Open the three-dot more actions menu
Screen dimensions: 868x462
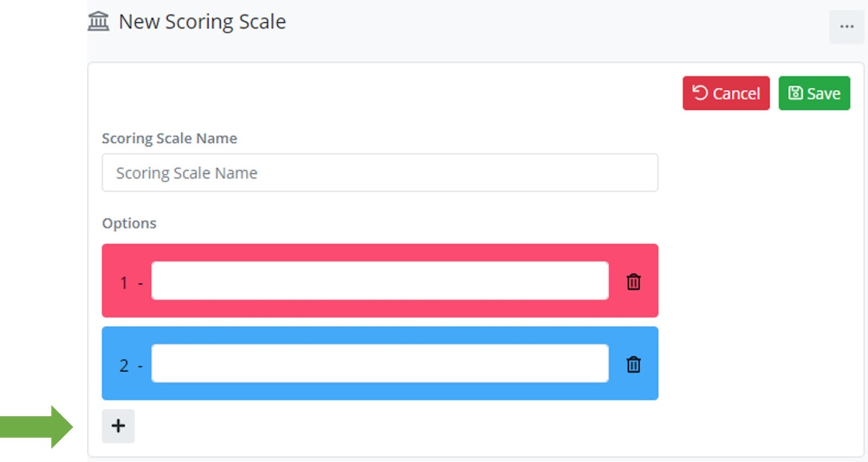click(x=846, y=26)
